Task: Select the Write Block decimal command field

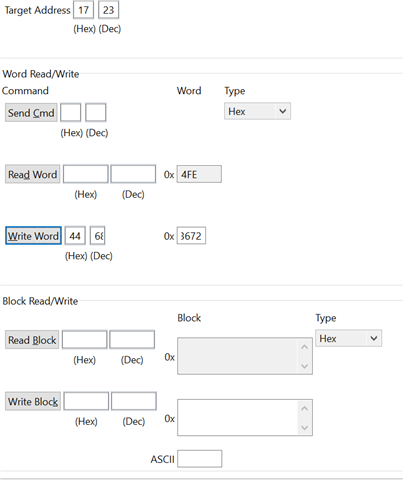Action: pos(134,401)
